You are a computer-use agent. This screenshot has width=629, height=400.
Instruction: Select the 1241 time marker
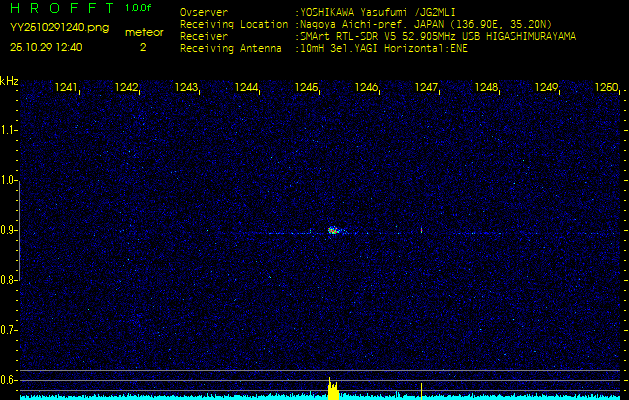click(x=67, y=88)
